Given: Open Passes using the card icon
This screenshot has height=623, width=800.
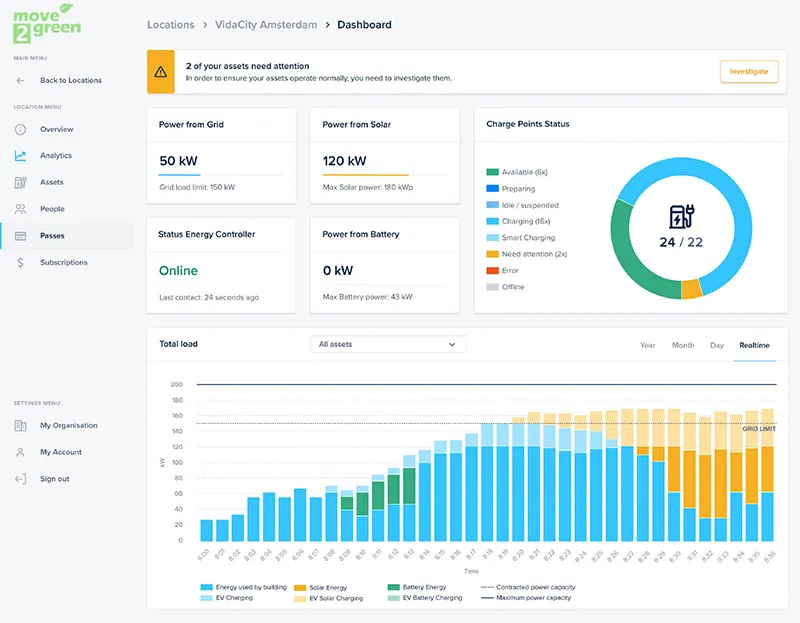Looking at the screenshot, I should click(20, 236).
